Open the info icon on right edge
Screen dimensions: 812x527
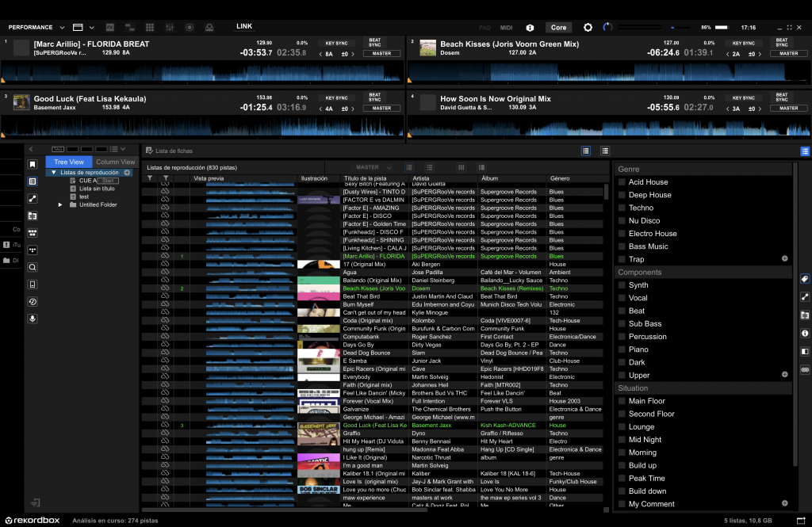coord(805,333)
